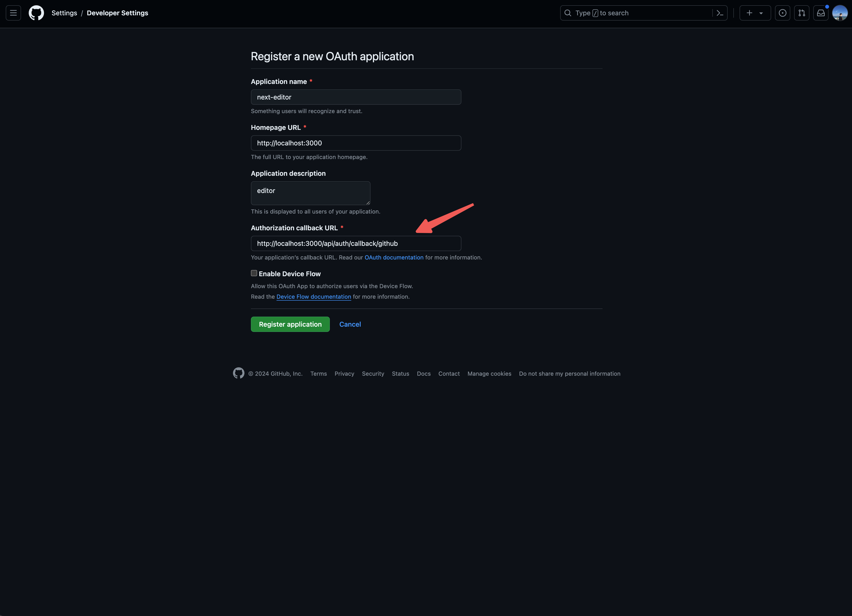The height and width of the screenshot is (616, 852).
Task: Open the command palette icon in search bar
Action: [720, 13]
